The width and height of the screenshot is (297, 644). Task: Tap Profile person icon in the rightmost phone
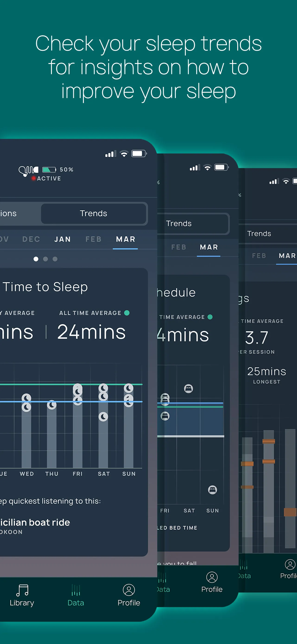[290, 564]
